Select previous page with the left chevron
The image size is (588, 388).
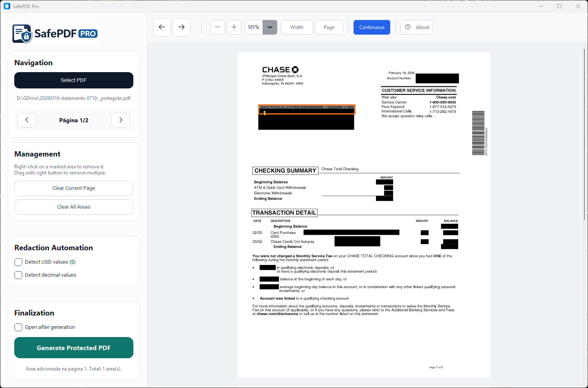tap(27, 120)
